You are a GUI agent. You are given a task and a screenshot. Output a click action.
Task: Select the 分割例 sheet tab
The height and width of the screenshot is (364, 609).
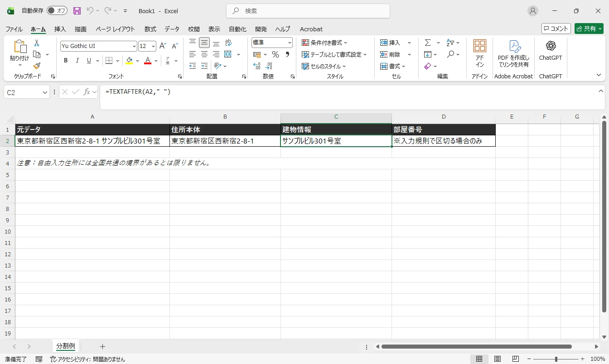coord(66,346)
